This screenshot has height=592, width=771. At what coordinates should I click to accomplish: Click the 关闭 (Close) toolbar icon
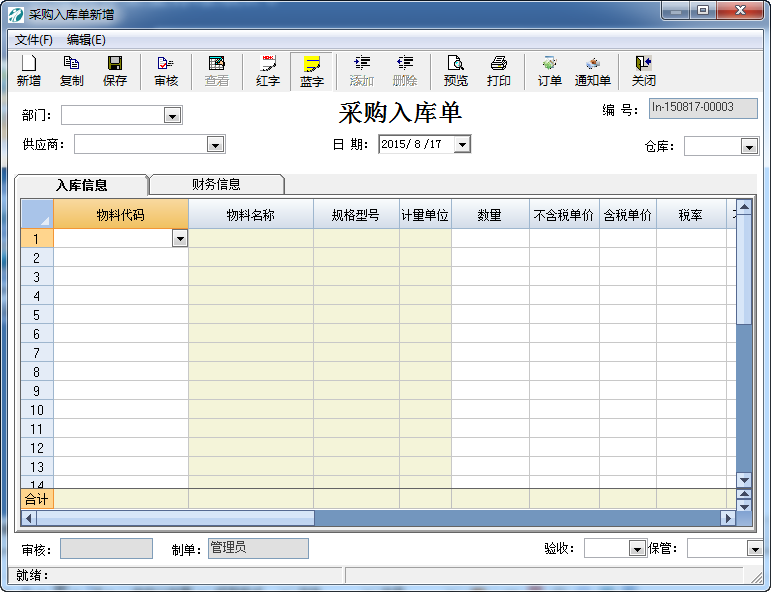coord(644,71)
